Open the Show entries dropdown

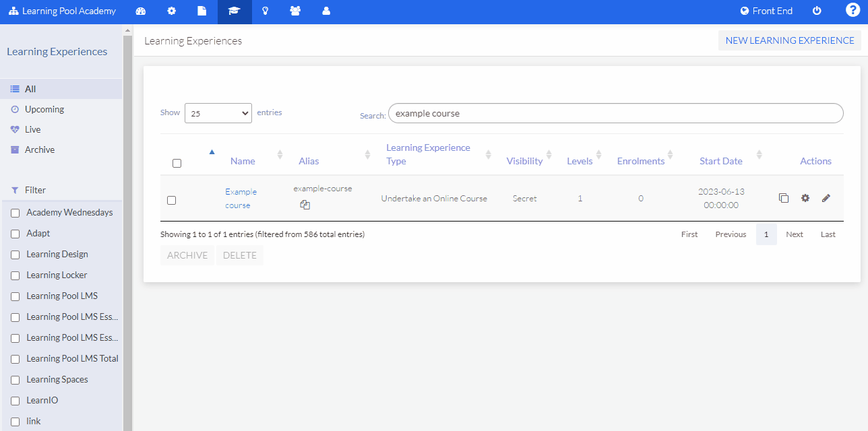(x=218, y=112)
